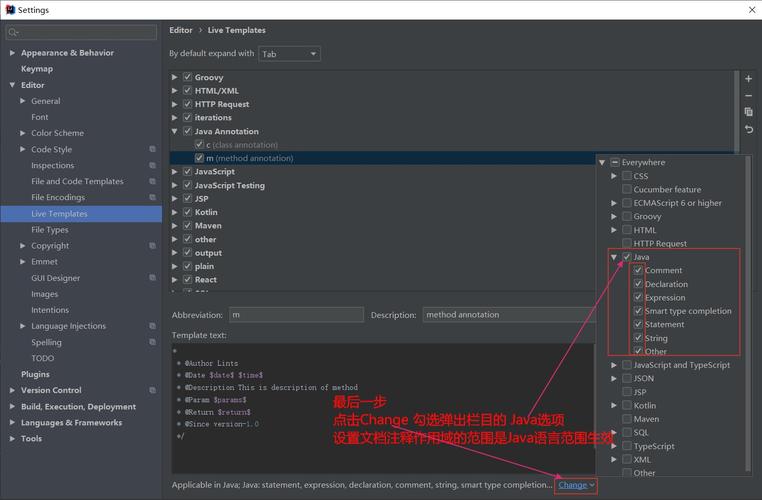Toggle the c (class annotation) checkbox
Screen dimensions: 762x500
pos(199,144)
